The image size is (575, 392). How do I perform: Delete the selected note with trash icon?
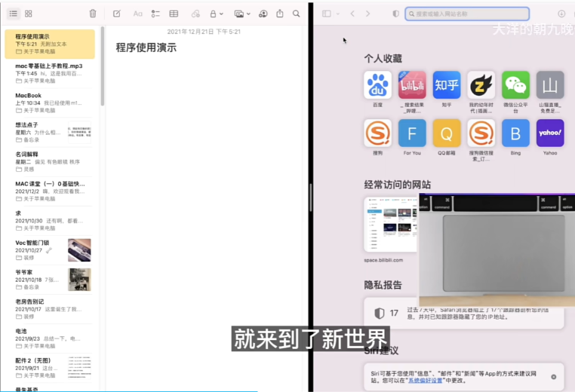pos(93,14)
